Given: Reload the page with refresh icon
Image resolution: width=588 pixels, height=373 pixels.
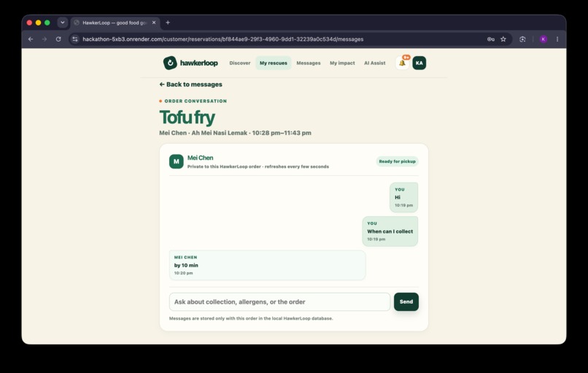Looking at the screenshot, I should [x=58, y=39].
